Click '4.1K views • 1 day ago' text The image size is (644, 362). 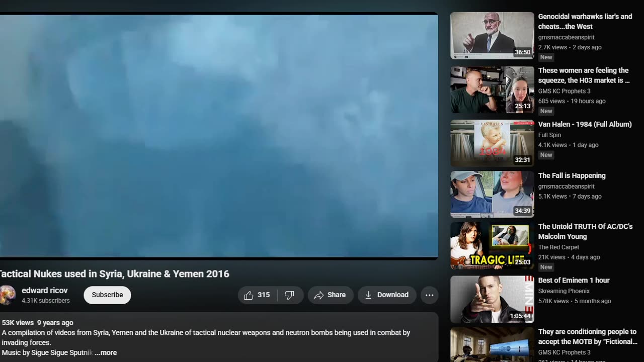click(568, 145)
